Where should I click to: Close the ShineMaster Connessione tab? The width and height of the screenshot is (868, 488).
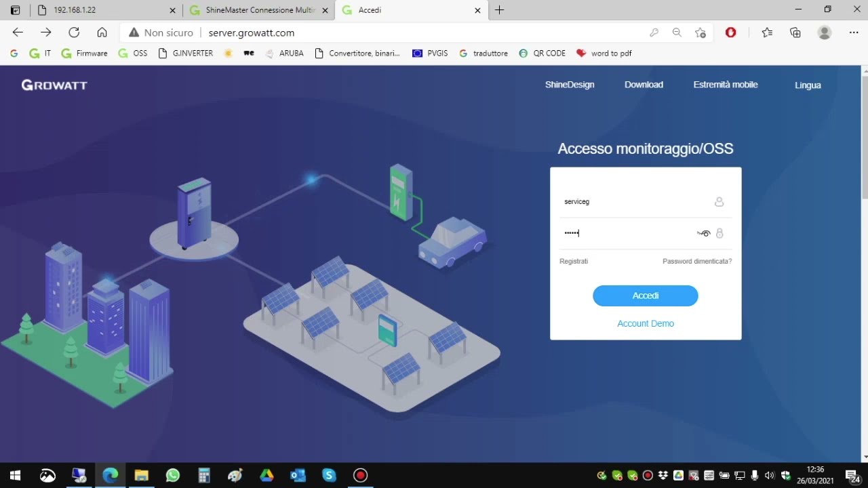pos(325,10)
